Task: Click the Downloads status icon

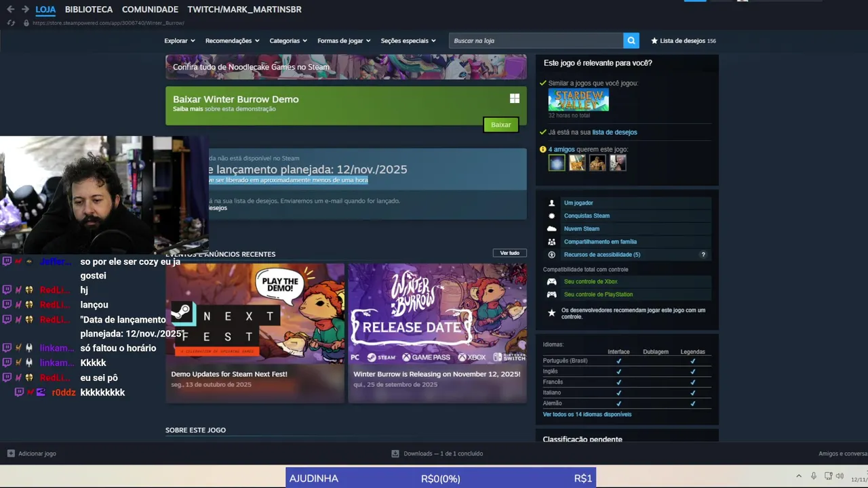Action: click(395, 453)
